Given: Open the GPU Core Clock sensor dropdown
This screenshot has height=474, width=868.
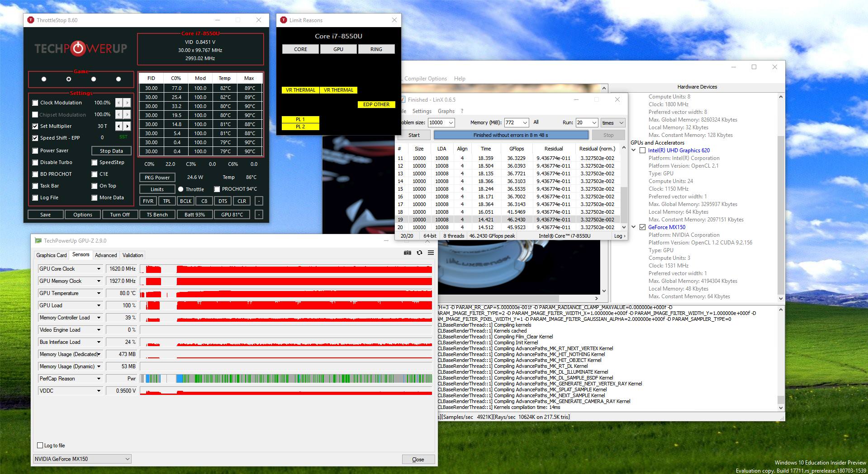Looking at the screenshot, I should pyautogui.click(x=99, y=269).
